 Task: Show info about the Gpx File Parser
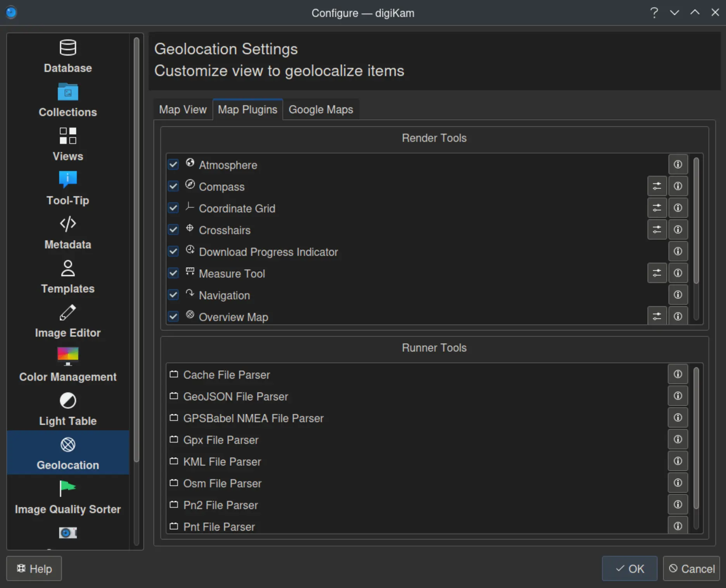[678, 439]
